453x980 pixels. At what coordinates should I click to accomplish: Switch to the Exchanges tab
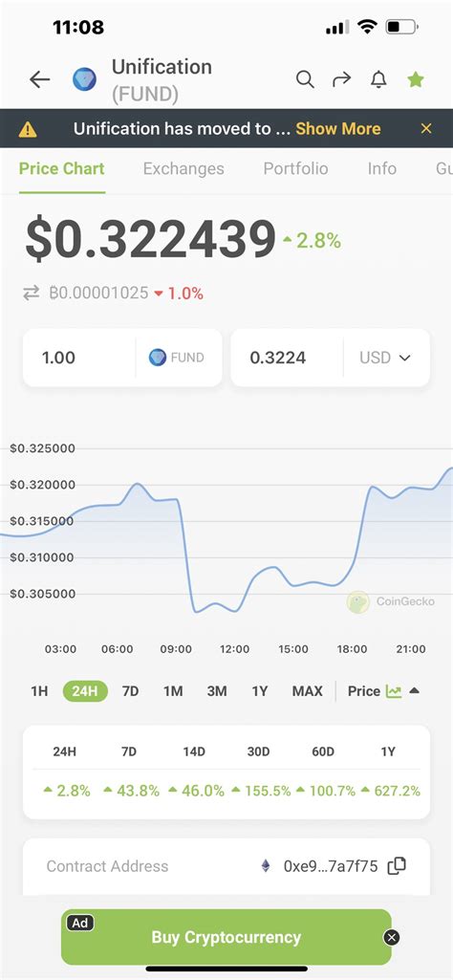click(x=183, y=168)
